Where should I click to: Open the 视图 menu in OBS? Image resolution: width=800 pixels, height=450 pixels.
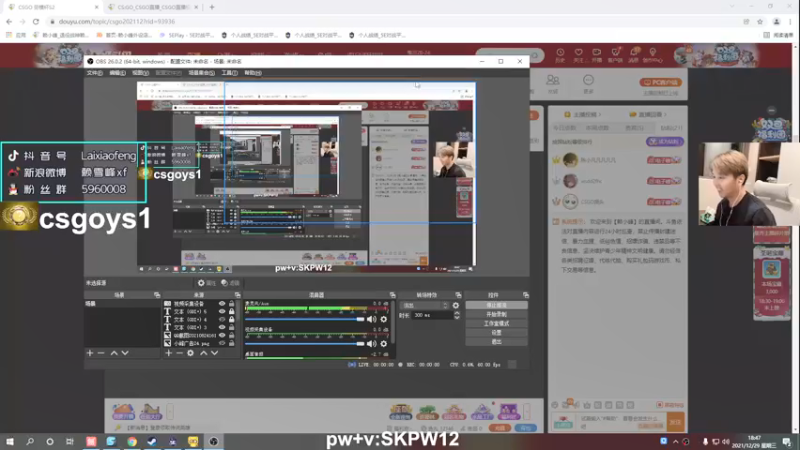[x=140, y=73]
